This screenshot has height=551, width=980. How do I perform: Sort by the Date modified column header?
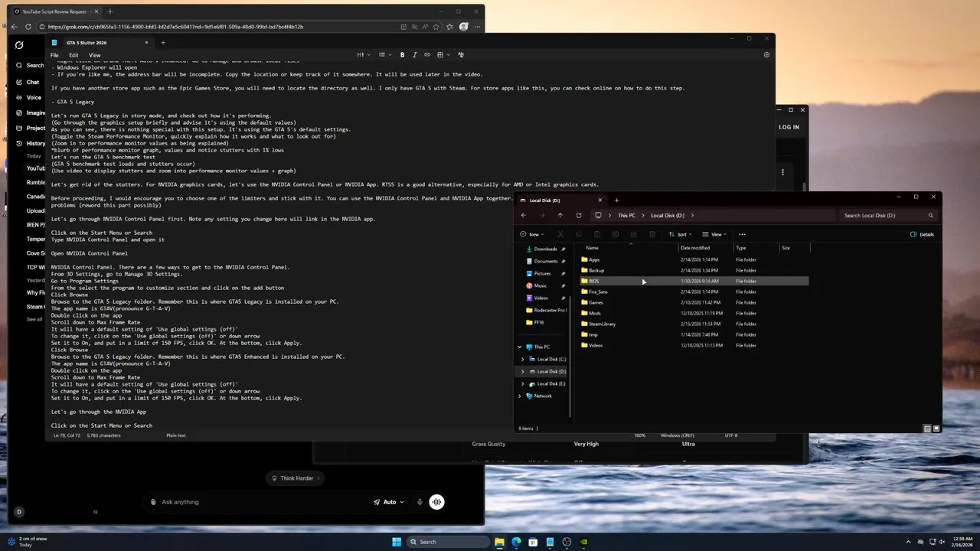pyautogui.click(x=706, y=248)
